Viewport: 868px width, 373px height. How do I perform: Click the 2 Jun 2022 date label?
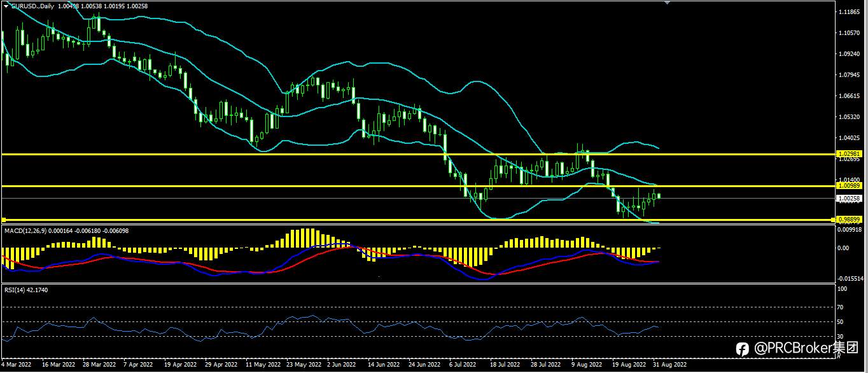(340, 365)
